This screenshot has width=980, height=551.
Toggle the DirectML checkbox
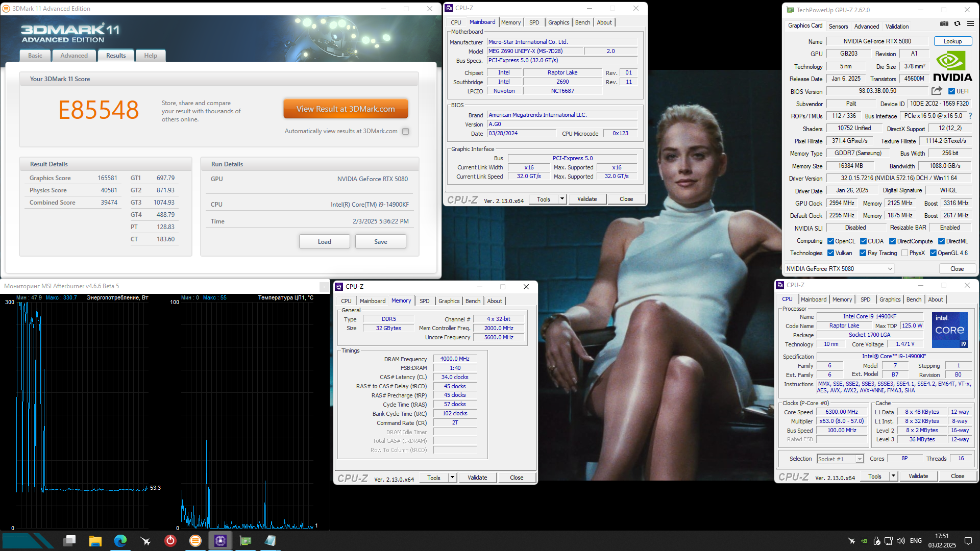pyautogui.click(x=941, y=241)
